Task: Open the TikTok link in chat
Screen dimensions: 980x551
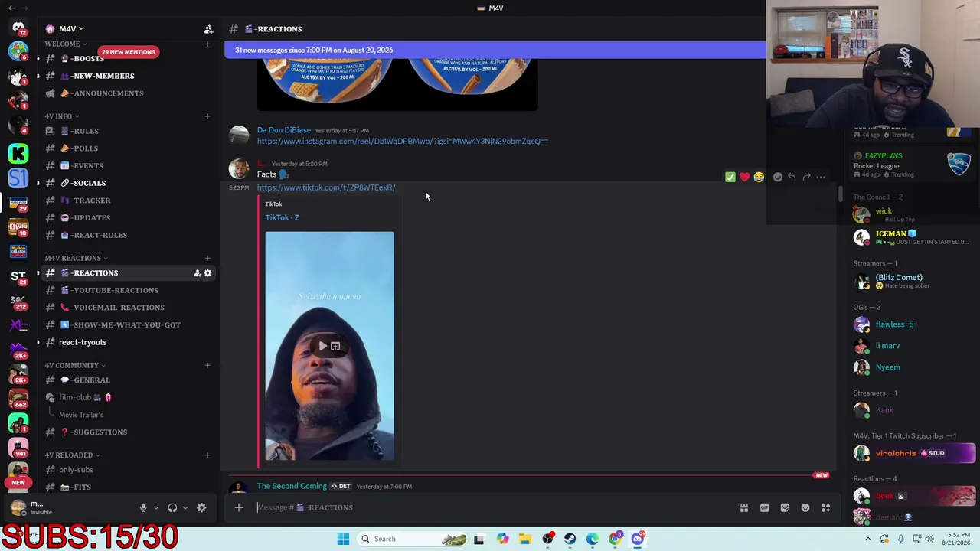Action: click(x=326, y=187)
